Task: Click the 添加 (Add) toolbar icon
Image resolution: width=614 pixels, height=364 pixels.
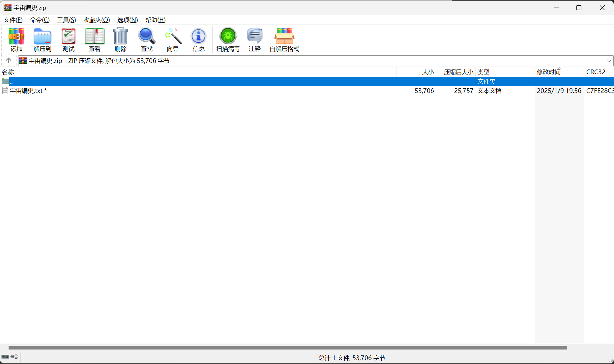Action: [x=16, y=40]
